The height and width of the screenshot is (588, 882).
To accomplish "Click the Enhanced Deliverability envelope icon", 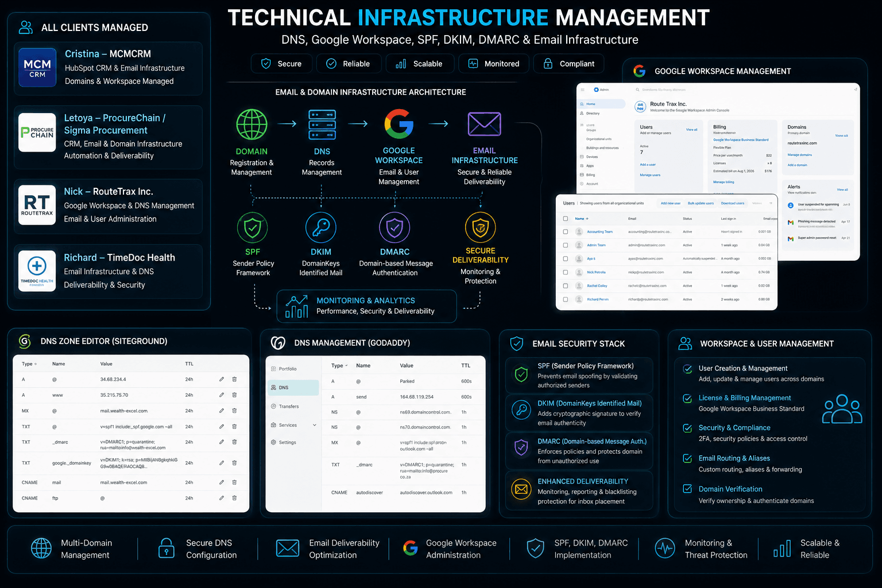I will tap(521, 489).
